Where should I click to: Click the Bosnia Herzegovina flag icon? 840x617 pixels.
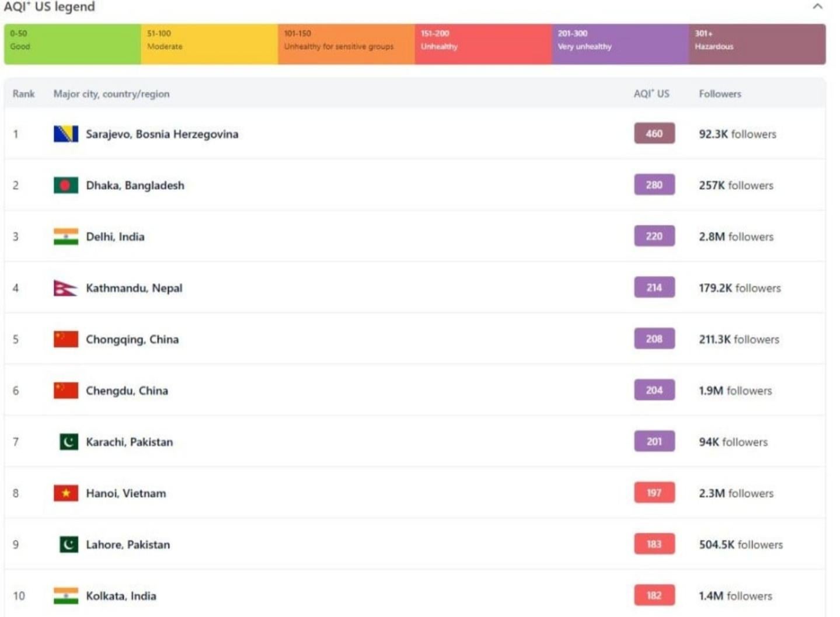(x=65, y=134)
